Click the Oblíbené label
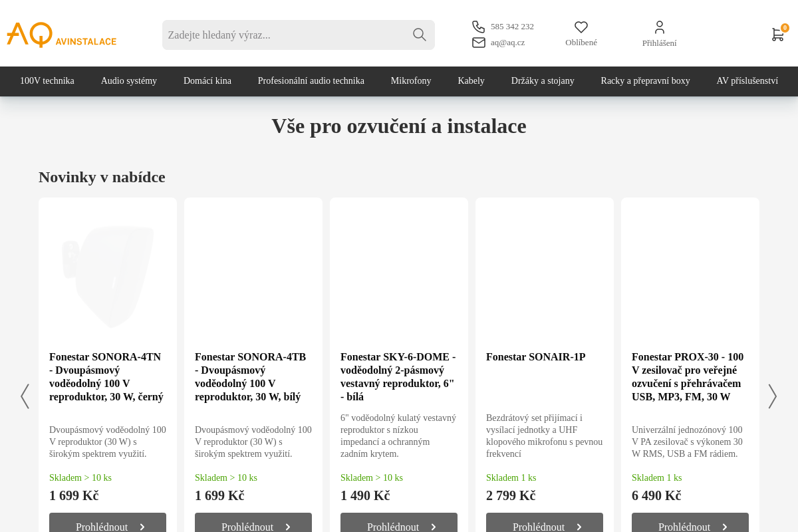 click(x=581, y=43)
